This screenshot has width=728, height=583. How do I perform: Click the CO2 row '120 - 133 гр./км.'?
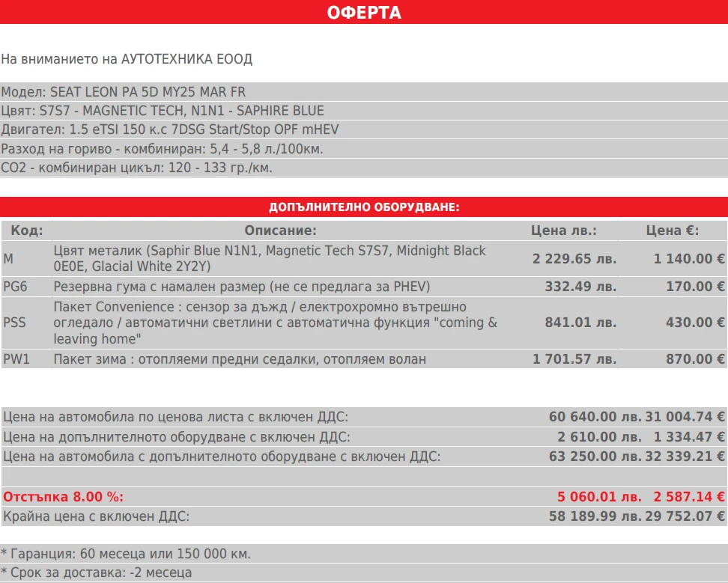[364, 168]
